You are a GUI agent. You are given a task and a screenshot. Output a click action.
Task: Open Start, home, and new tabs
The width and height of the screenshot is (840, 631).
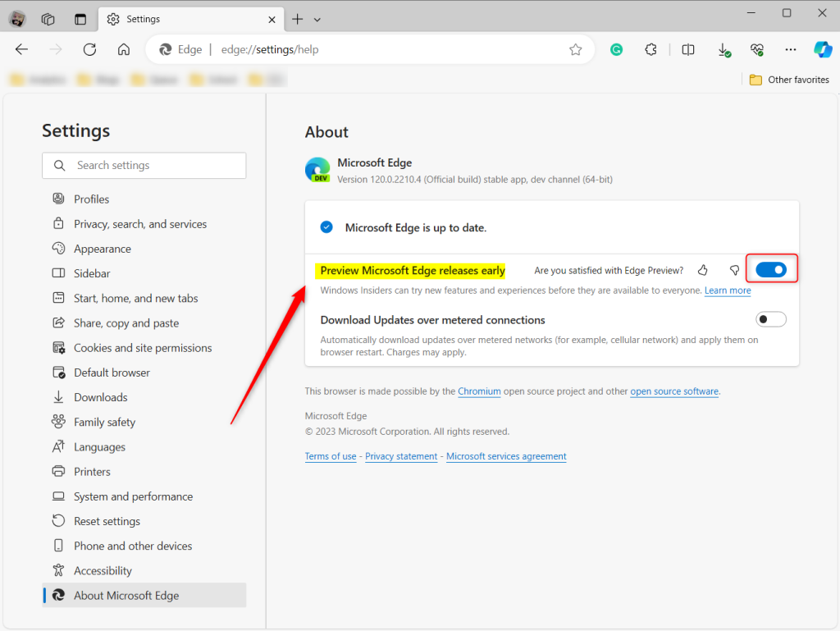click(144, 299)
